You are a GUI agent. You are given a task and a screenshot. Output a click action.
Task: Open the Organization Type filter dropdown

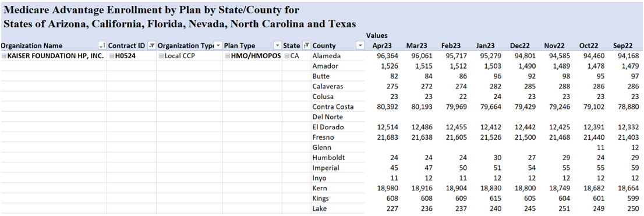[x=218, y=46]
